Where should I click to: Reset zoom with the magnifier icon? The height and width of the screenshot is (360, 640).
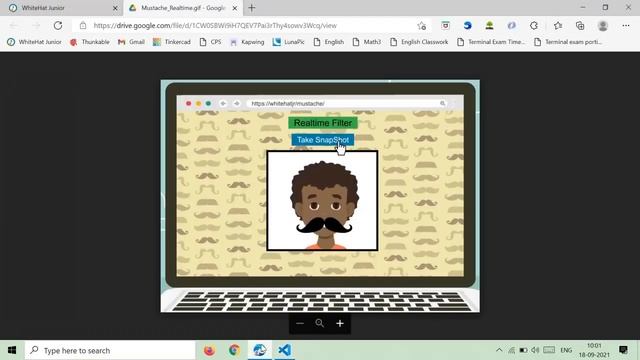click(x=320, y=323)
